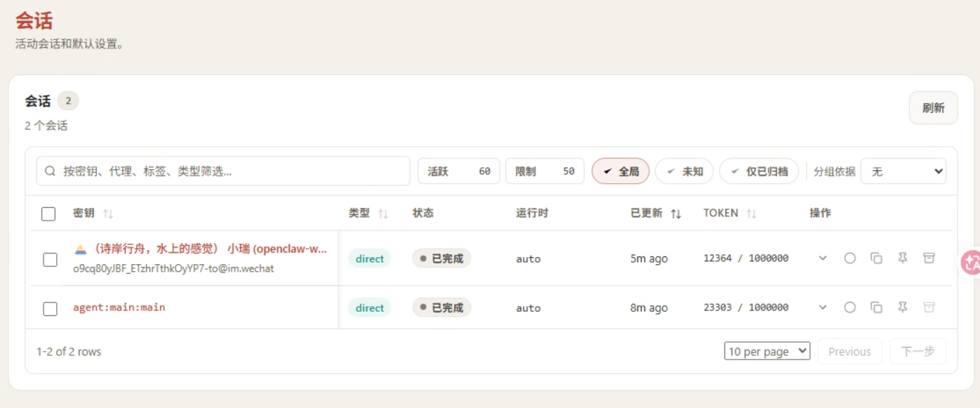The width and height of the screenshot is (980, 408).
Task: Click the 刷新 refresh button
Action: 933,107
